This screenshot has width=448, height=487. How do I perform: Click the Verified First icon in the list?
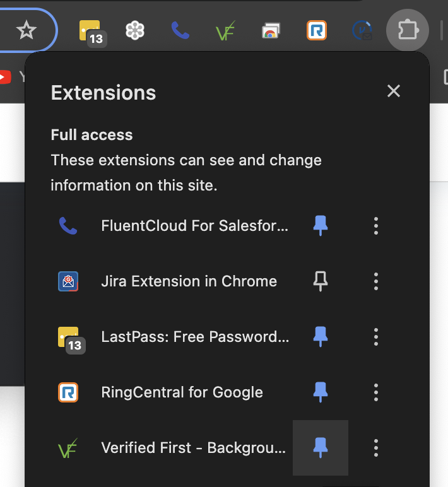68,448
